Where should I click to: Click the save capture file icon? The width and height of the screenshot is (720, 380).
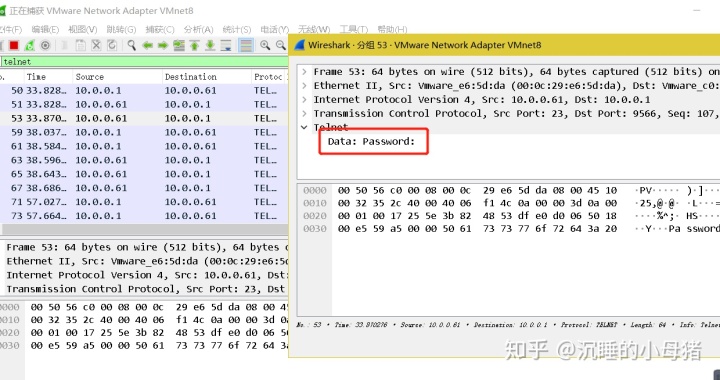click(x=80, y=45)
